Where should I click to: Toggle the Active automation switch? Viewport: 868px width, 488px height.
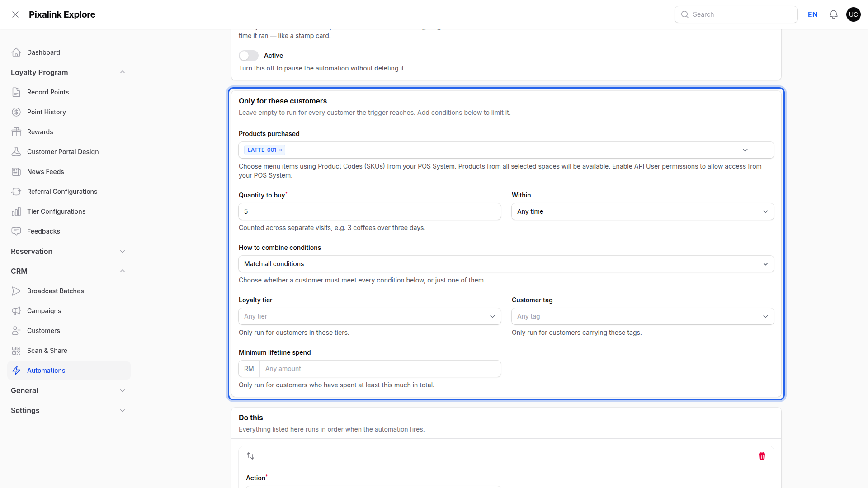[249, 56]
